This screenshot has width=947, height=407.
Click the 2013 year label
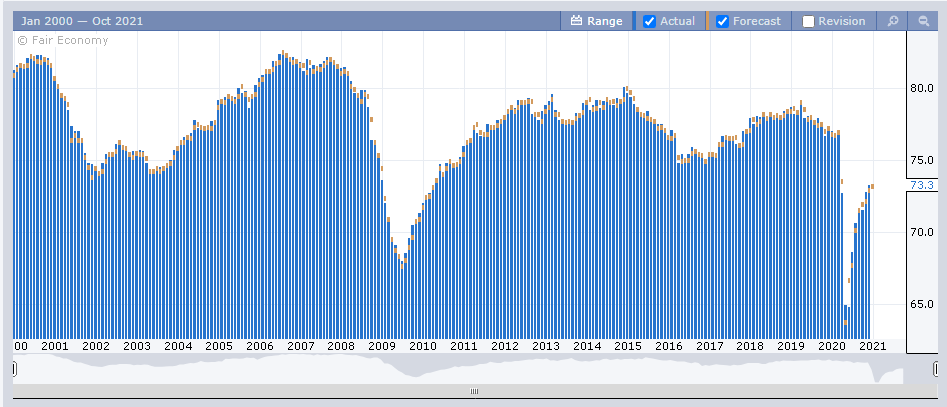tap(546, 347)
